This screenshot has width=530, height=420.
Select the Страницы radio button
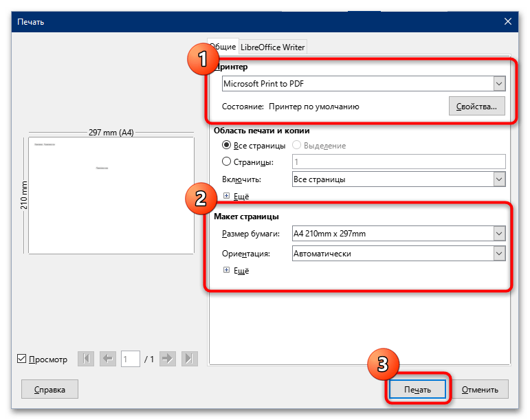click(228, 162)
